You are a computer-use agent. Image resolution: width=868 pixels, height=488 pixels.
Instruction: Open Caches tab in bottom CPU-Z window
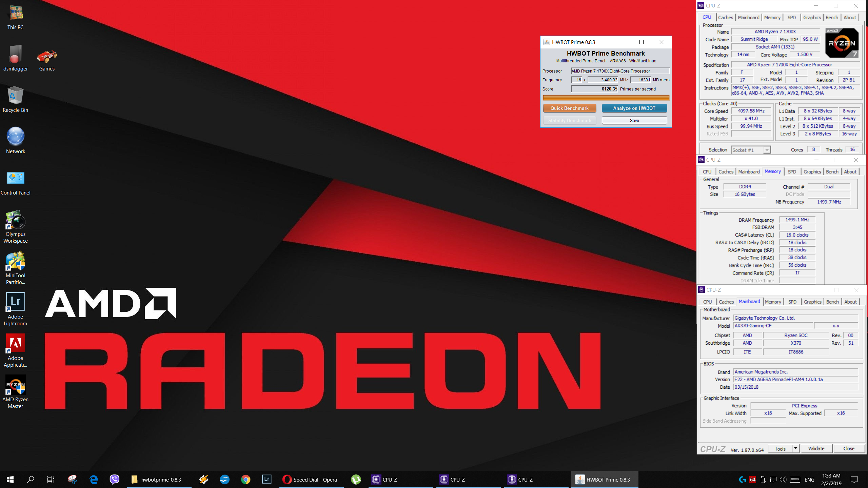click(726, 302)
